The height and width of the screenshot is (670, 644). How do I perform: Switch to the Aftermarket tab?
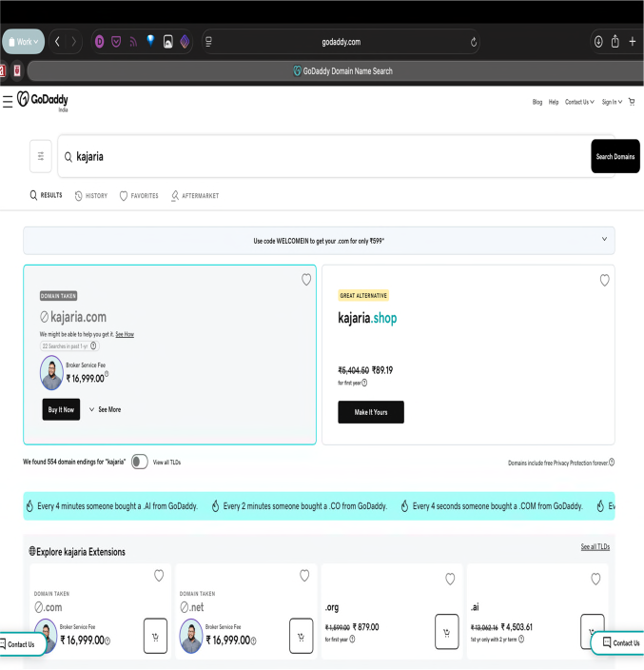pos(195,196)
